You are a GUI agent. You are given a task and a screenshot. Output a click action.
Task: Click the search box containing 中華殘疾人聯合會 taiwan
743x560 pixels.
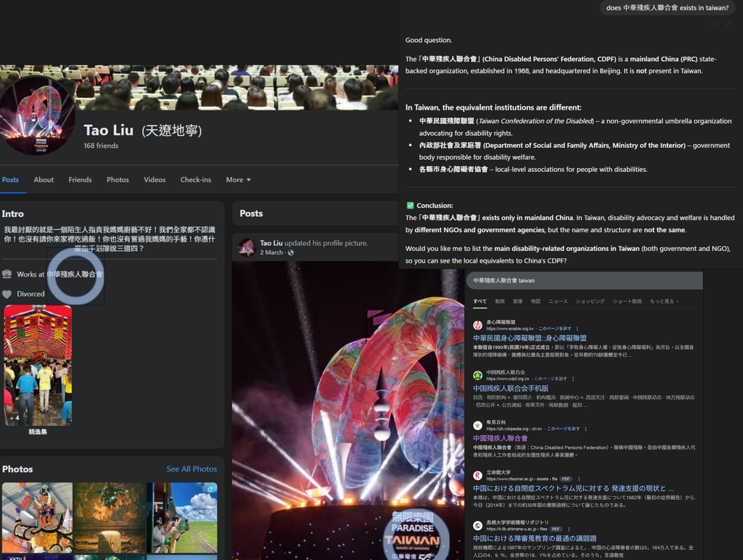pyautogui.click(x=584, y=281)
